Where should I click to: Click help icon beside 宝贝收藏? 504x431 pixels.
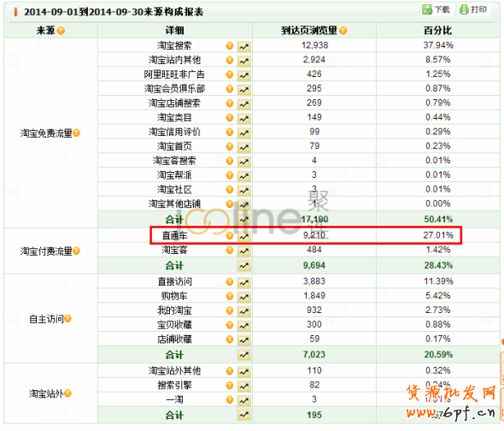(230, 325)
